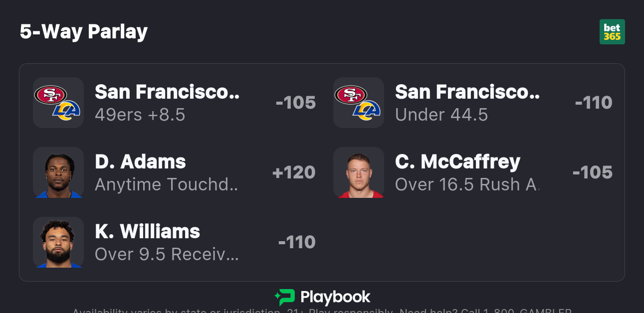This screenshot has width=644, height=313.
Task: Click the green Playbook logo icon
Action: pyautogui.click(x=285, y=298)
